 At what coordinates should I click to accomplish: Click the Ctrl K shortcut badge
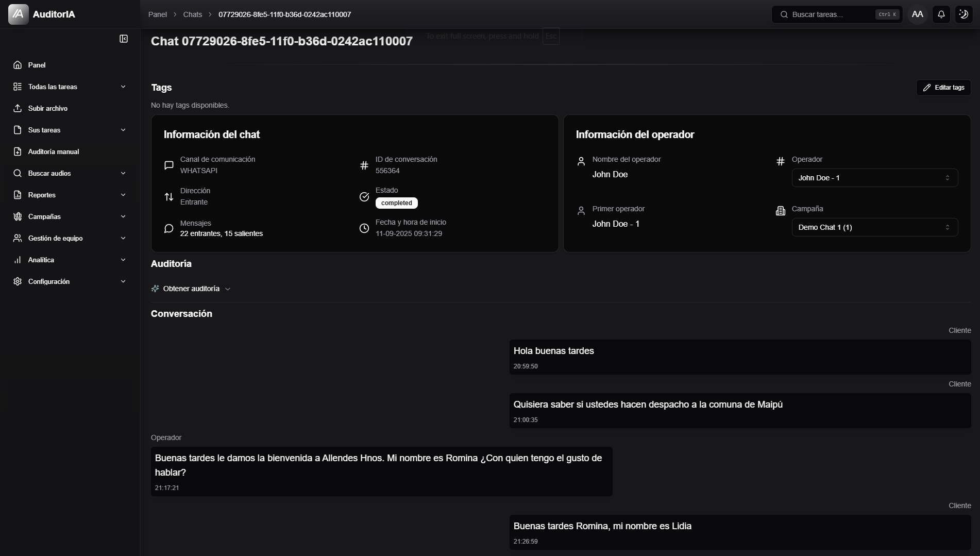coord(887,14)
